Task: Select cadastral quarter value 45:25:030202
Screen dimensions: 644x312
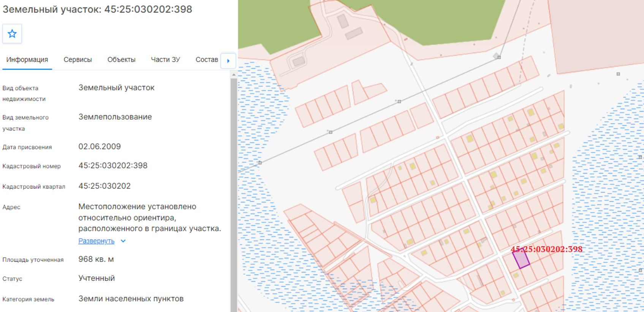Action: click(104, 186)
